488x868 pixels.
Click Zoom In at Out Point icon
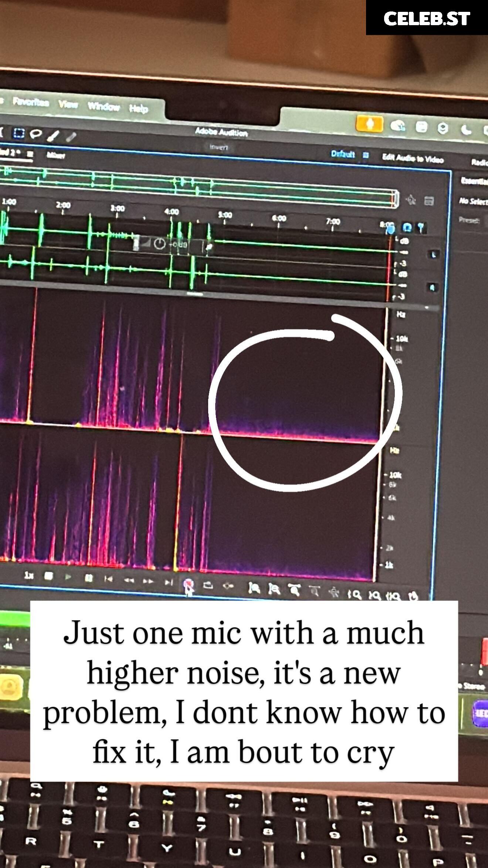click(x=375, y=595)
